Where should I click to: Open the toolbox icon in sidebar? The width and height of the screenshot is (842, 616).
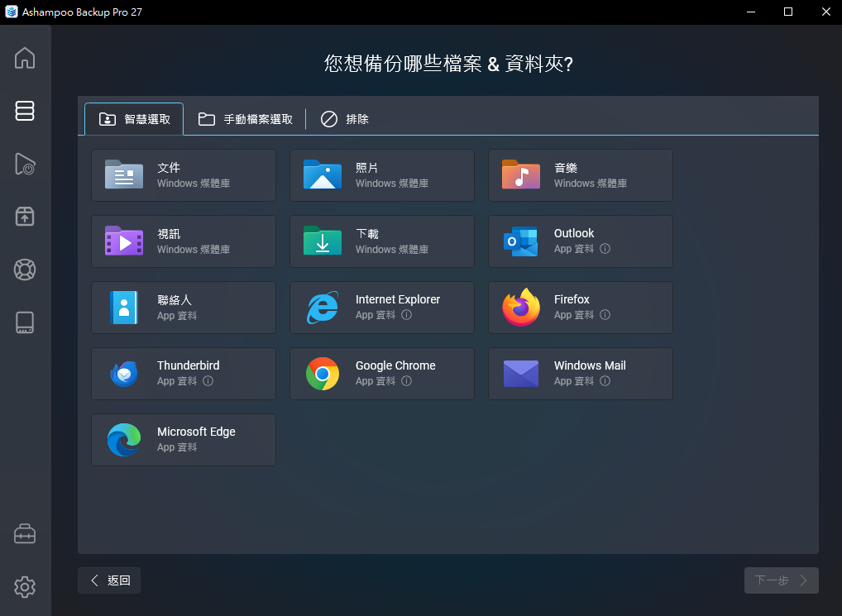click(25, 534)
